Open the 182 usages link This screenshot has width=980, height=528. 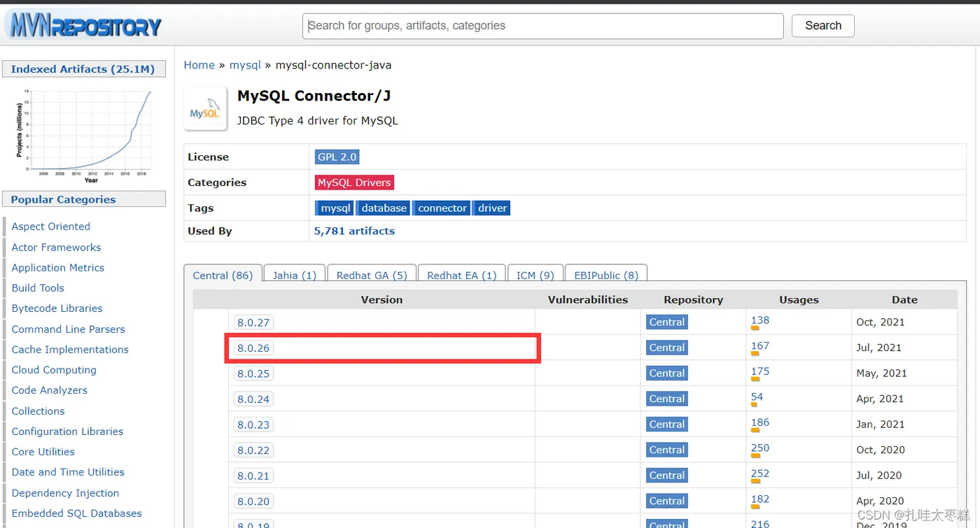(x=760, y=499)
